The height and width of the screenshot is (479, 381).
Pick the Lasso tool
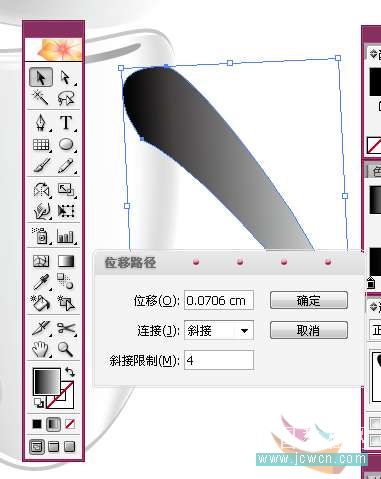pos(66,98)
